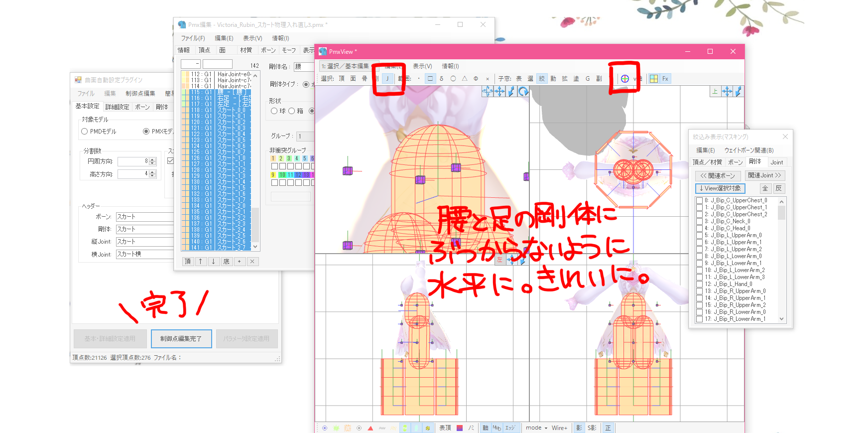The height and width of the screenshot is (433, 868).
Task: Choose the Φ range selection tool
Action: tap(476, 79)
